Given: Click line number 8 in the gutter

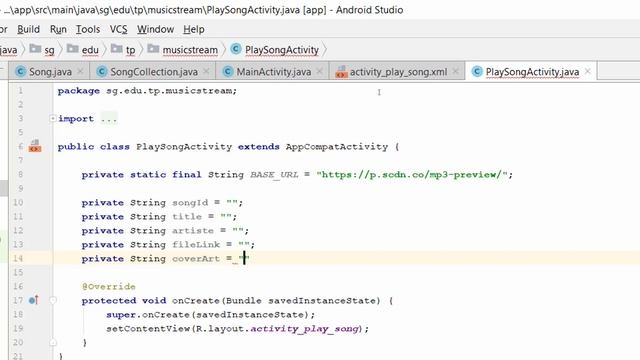Looking at the screenshot, I should 20,175.
